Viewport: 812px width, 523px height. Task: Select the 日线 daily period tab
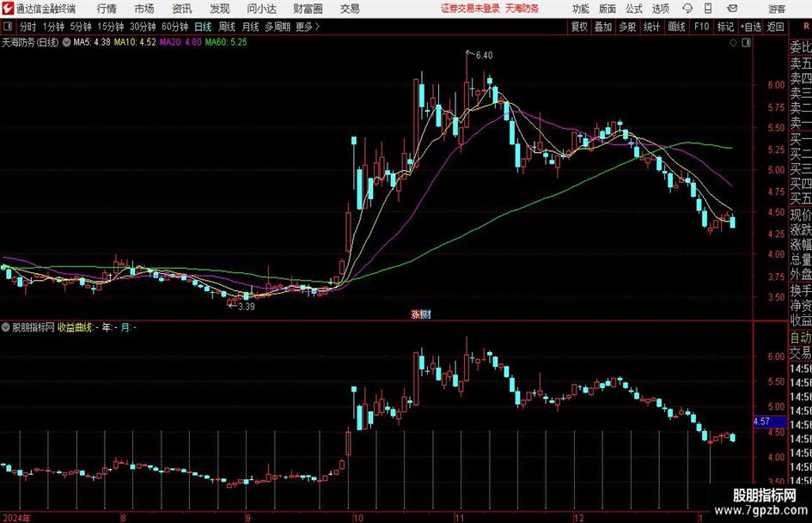(203, 27)
